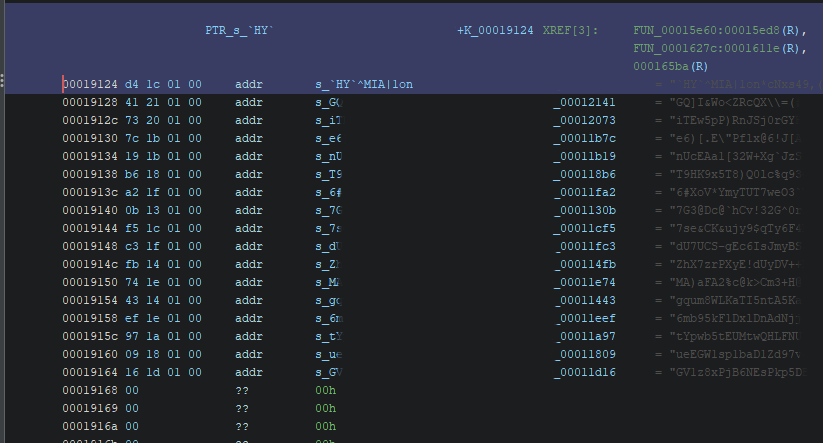Select address 00019124 in the listing
823x443 pixels.
pos(90,85)
